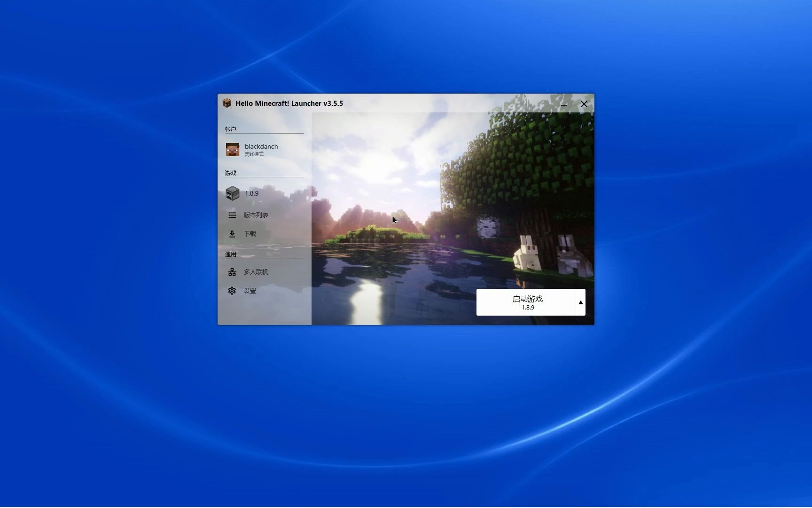Image resolution: width=812 pixels, height=508 pixels.
Task: Select the 1.8.9 game version entry
Action: (x=264, y=193)
